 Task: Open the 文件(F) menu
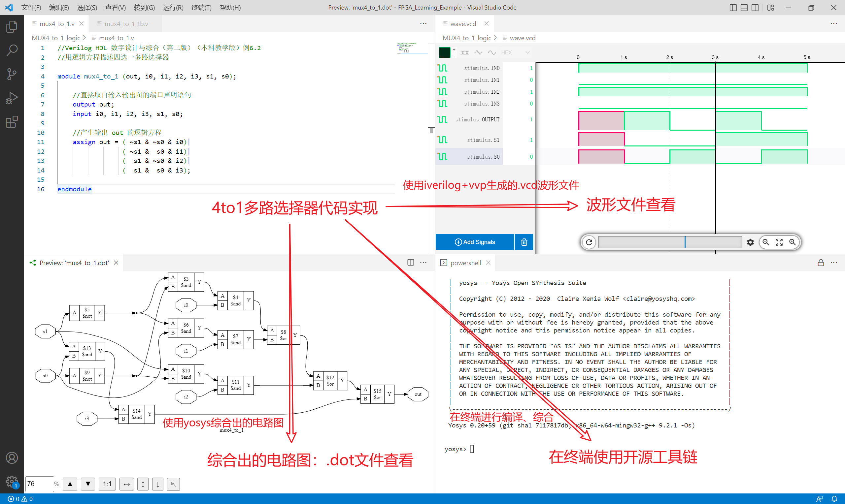[31, 8]
